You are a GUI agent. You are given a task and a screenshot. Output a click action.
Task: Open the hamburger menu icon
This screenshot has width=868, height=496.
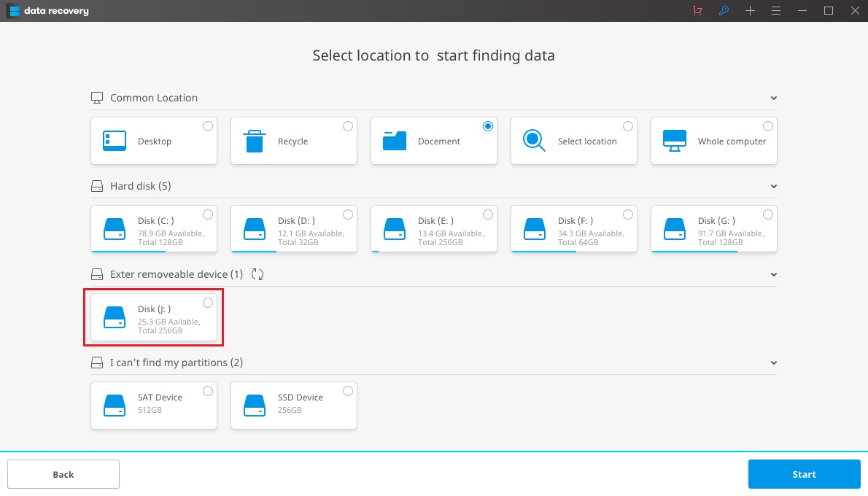(776, 10)
